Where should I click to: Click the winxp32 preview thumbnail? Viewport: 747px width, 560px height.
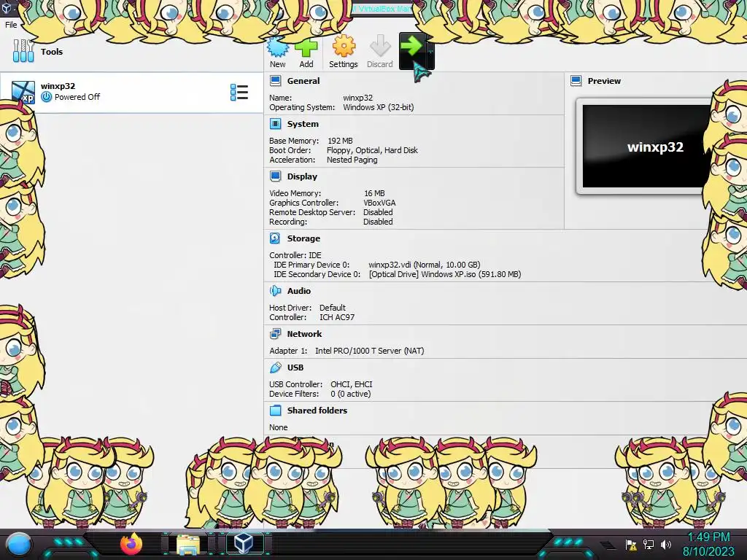tap(646, 146)
